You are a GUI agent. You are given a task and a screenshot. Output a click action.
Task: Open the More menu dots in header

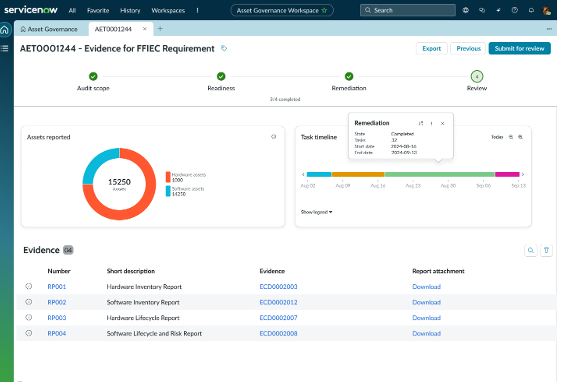coord(549,29)
